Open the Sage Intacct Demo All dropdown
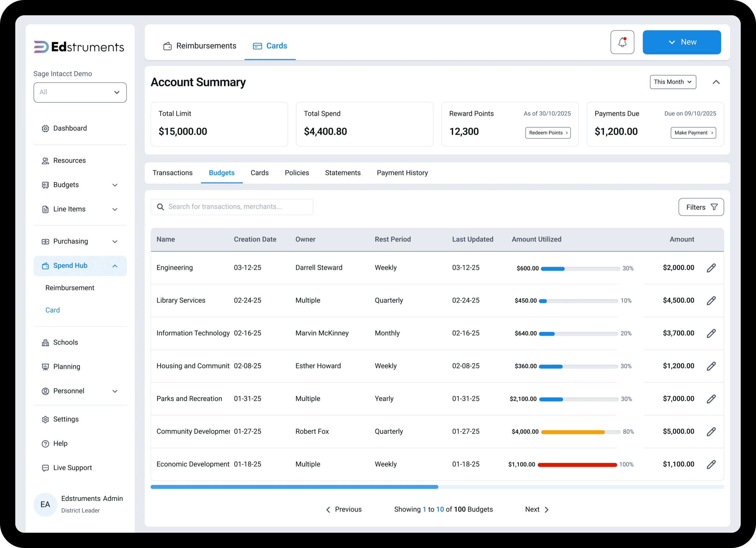 (80, 92)
